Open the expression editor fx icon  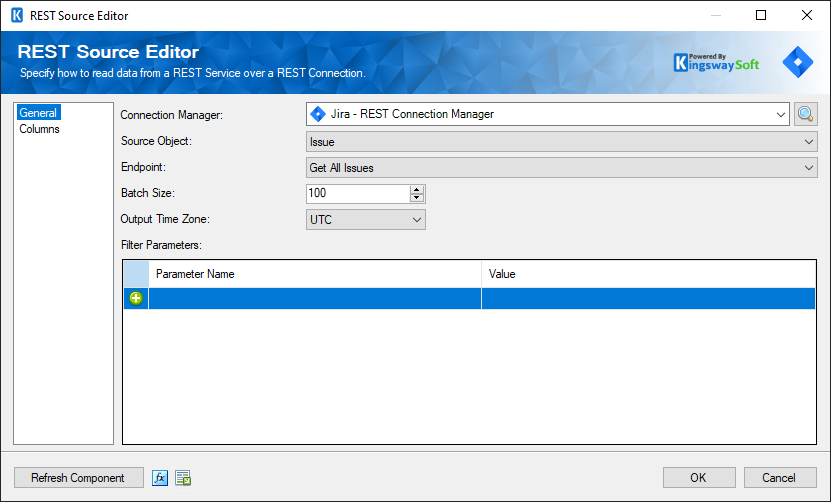tap(160, 478)
